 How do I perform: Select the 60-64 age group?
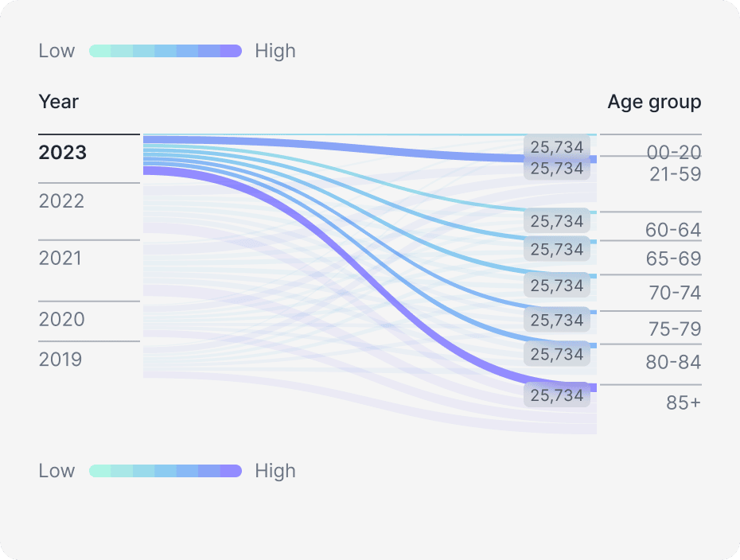coord(673,231)
